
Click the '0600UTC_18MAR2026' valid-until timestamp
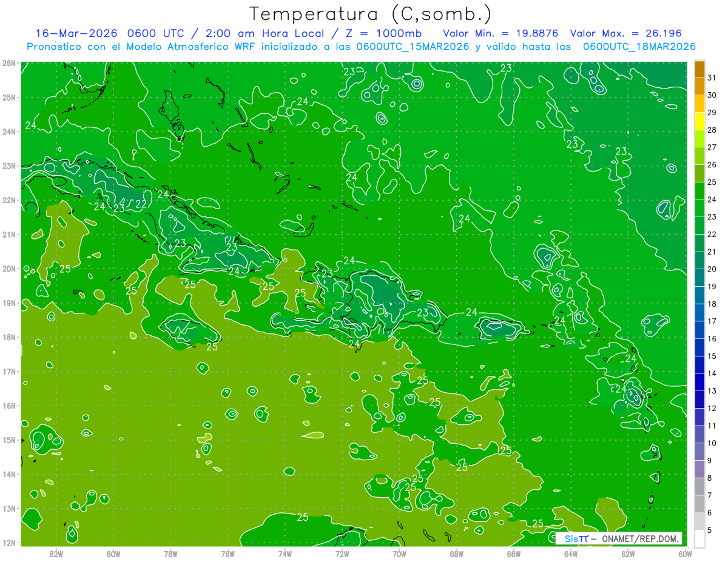point(639,47)
